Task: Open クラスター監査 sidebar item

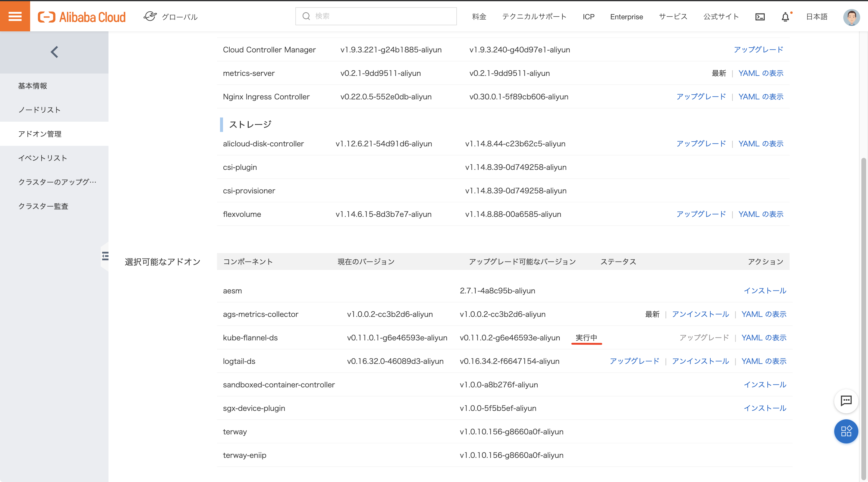Action: [43, 206]
